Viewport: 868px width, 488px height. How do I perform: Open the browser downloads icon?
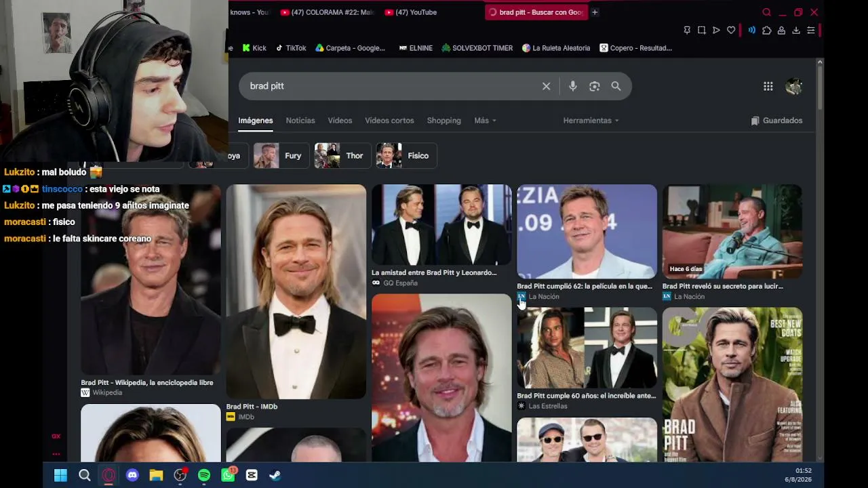796,30
